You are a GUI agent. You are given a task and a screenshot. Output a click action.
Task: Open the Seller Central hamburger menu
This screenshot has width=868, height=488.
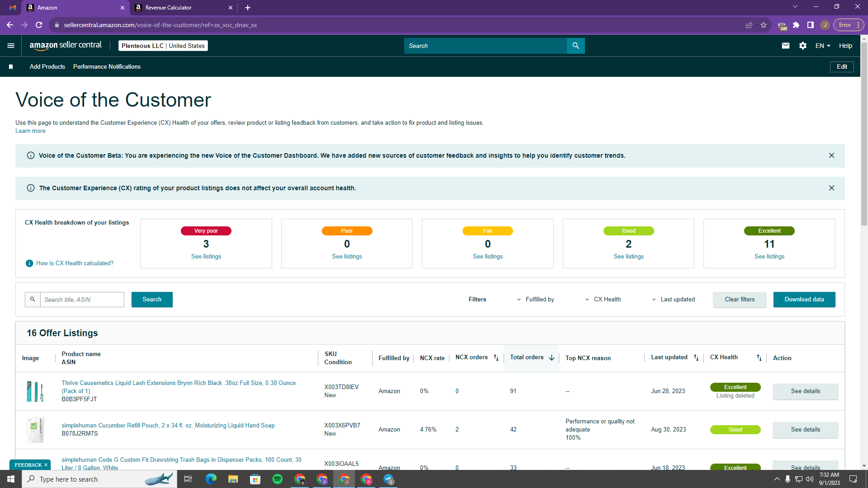click(11, 46)
